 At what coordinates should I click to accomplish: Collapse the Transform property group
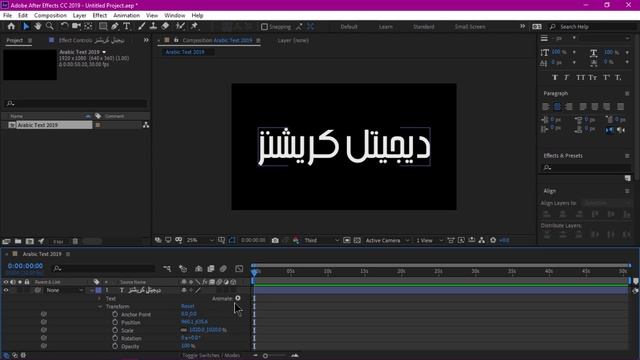point(100,307)
